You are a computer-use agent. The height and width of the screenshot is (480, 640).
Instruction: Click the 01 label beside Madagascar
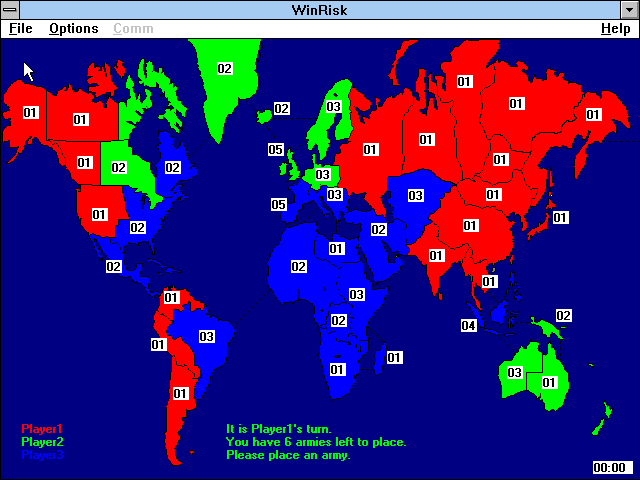click(x=394, y=358)
